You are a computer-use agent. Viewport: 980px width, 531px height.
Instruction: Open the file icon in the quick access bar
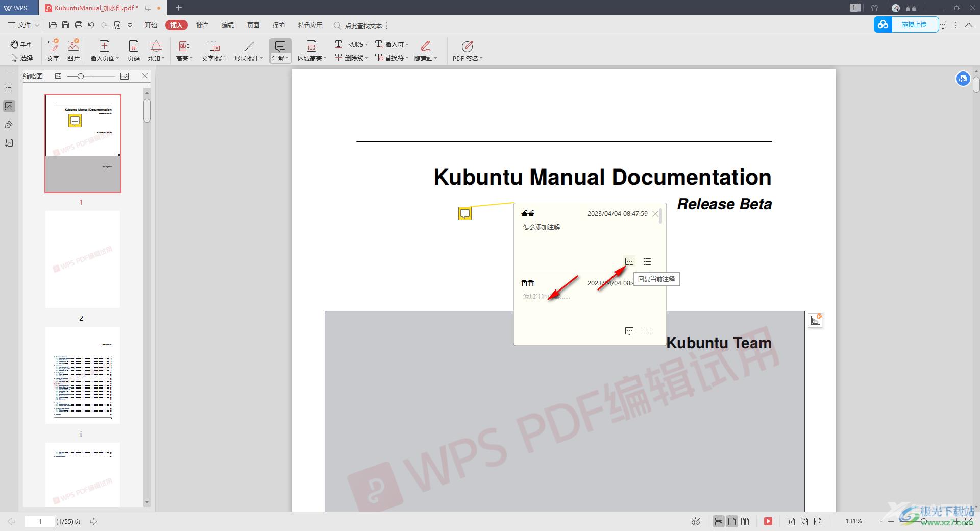[x=53, y=25]
